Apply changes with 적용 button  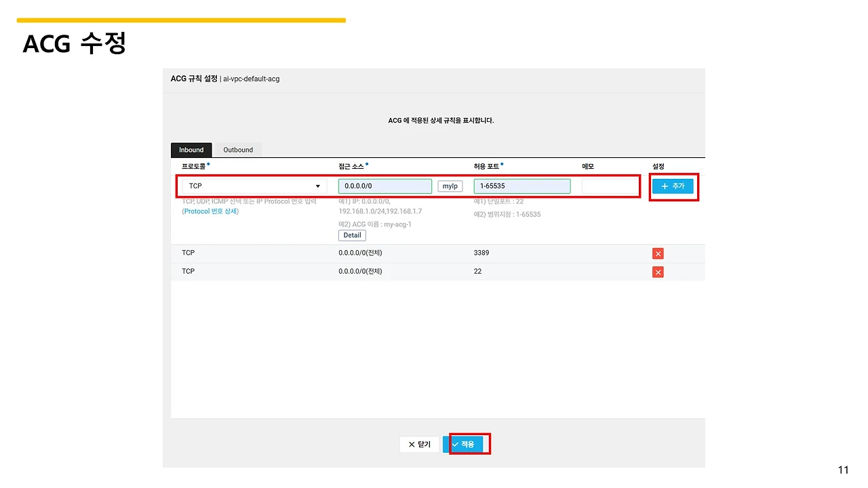coord(463,444)
